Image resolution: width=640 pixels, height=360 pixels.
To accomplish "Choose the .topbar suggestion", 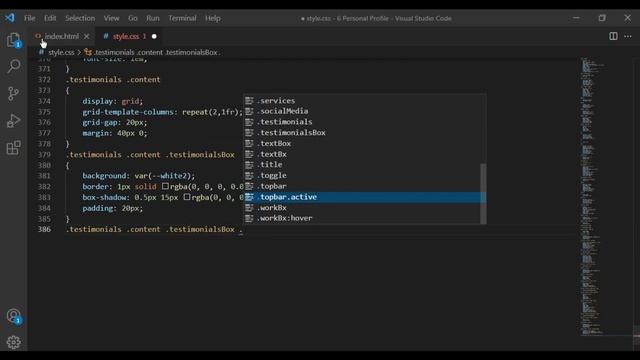I will click(365, 186).
